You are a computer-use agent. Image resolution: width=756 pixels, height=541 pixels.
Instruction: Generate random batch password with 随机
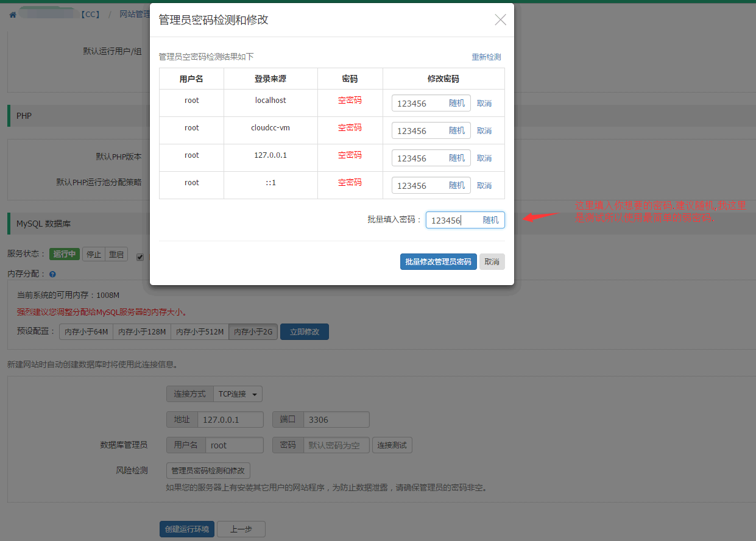pos(490,221)
